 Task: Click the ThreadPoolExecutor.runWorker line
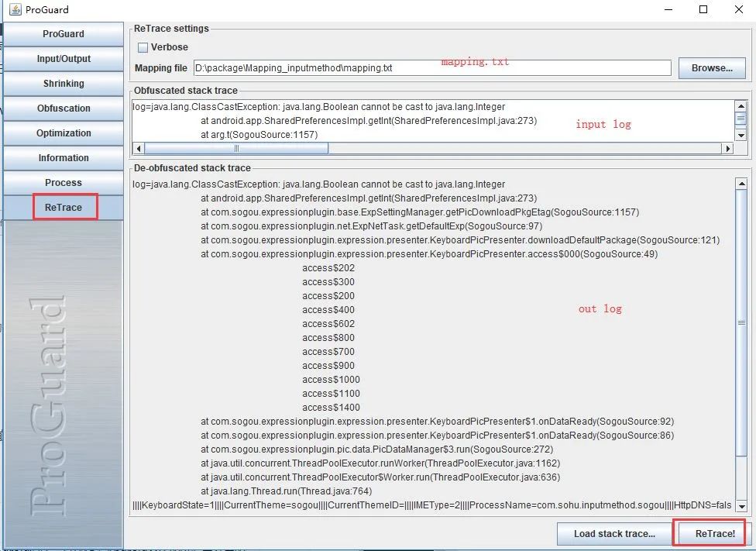[380, 464]
